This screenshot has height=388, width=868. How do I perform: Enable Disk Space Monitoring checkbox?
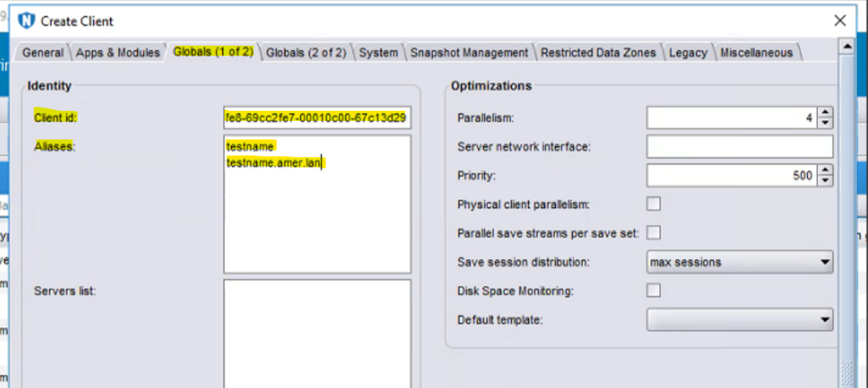point(654,290)
